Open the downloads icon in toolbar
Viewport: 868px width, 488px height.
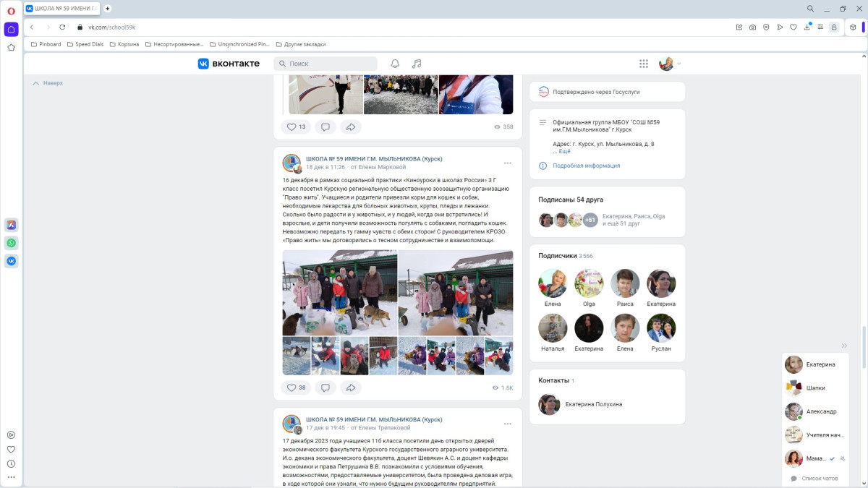tap(807, 27)
